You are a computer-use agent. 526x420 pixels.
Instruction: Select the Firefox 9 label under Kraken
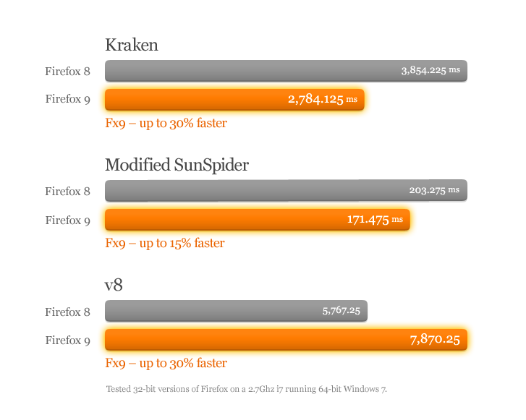(67, 99)
